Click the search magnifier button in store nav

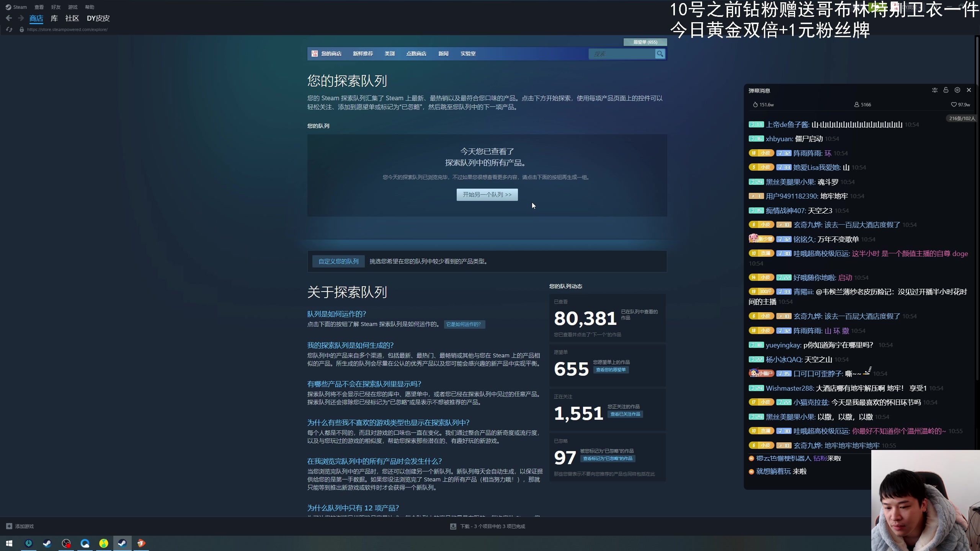[660, 54]
